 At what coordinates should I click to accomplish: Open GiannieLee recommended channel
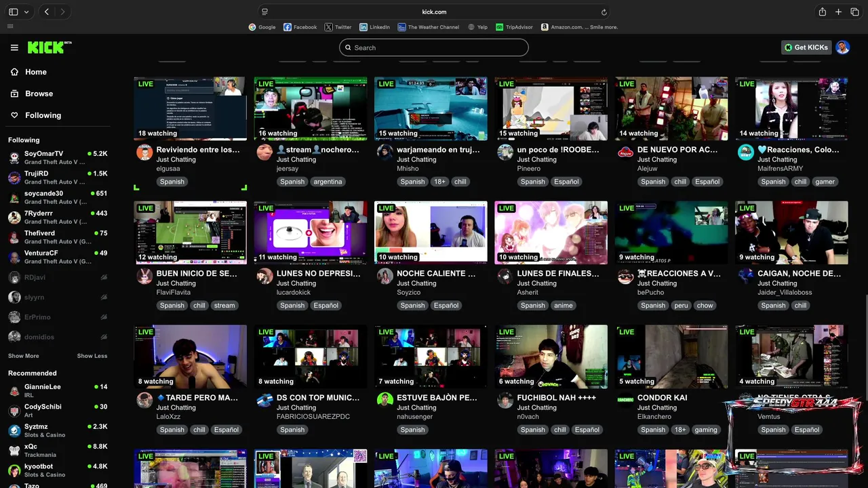point(58,391)
